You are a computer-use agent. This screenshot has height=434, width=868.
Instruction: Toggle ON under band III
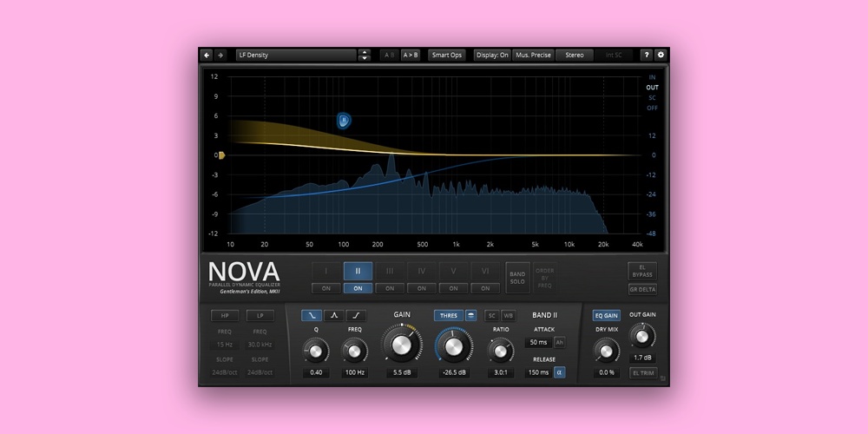tap(390, 288)
